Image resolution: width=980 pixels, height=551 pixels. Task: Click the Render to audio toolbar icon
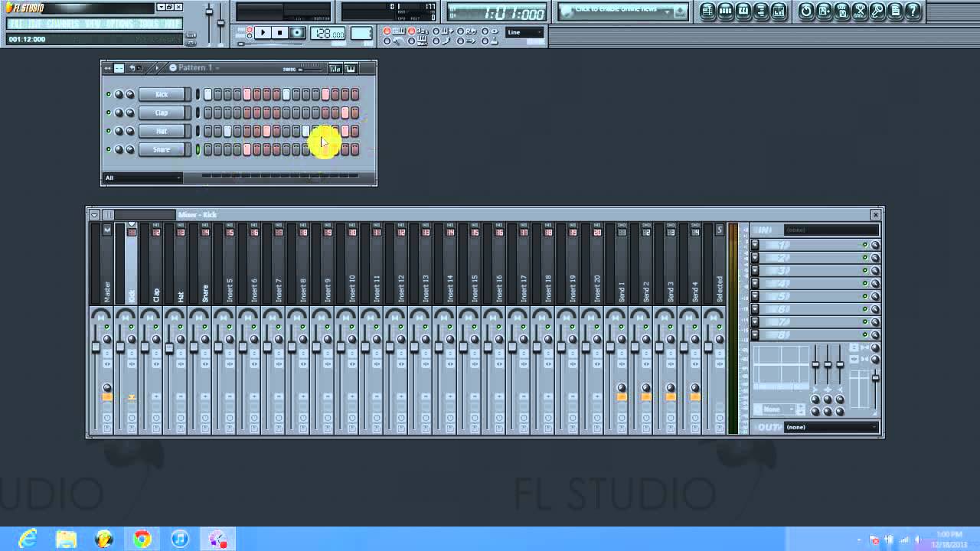tap(841, 11)
